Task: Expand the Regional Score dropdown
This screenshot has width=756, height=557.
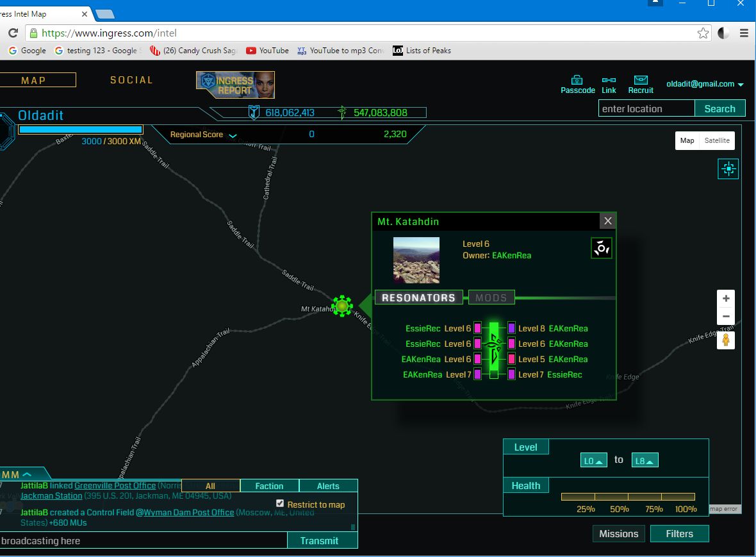Action: [233, 135]
